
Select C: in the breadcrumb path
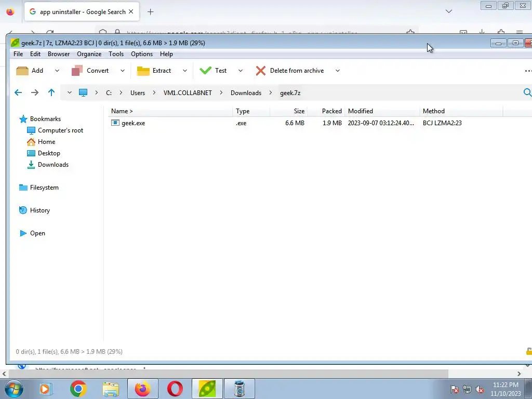coord(109,93)
